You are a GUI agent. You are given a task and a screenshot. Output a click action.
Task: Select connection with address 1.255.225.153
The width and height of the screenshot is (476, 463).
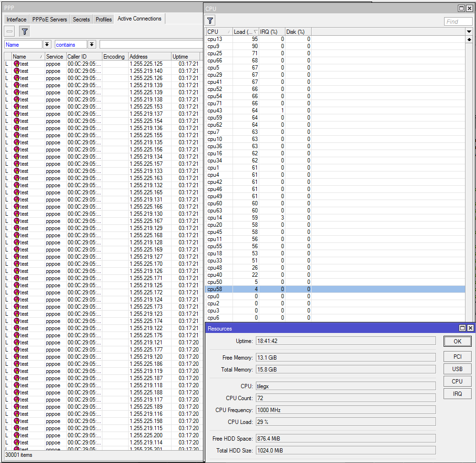tap(103, 107)
